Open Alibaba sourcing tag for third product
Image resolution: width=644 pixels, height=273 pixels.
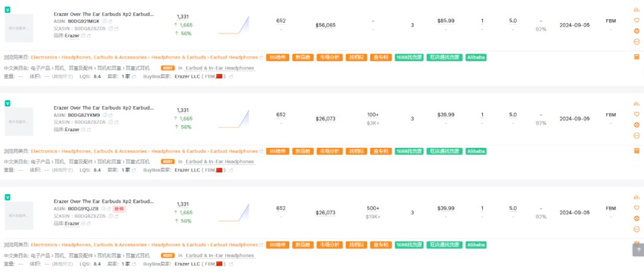pos(476,245)
